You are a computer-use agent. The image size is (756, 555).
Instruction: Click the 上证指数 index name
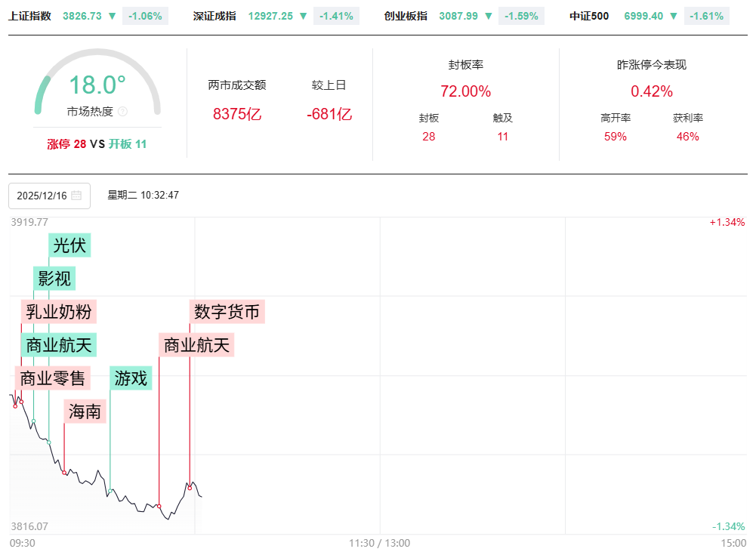(30, 16)
